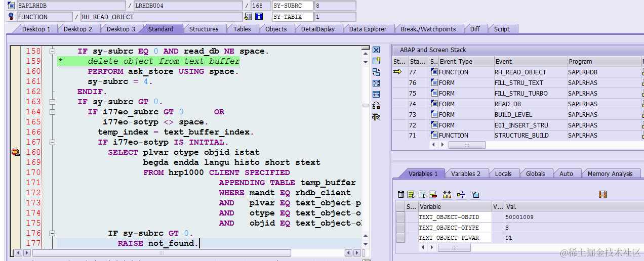Open the Script tab
The image size is (644, 261).
click(502, 29)
